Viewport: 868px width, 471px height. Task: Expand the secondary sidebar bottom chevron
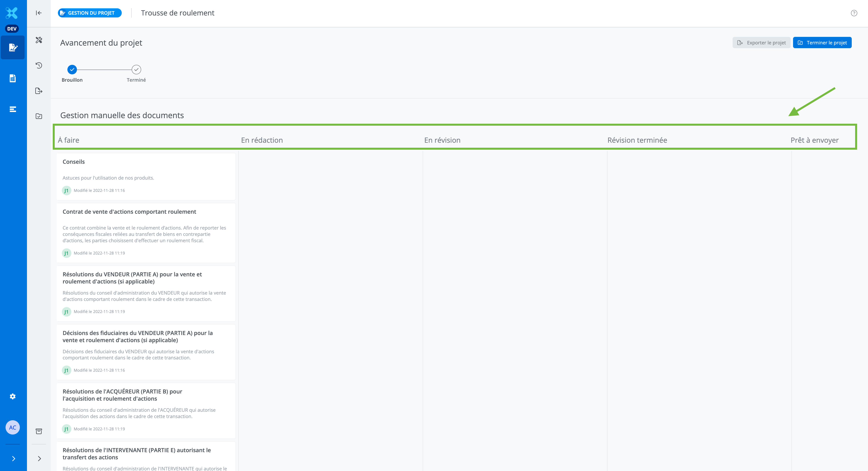pyautogui.click(x=39, y=459)
